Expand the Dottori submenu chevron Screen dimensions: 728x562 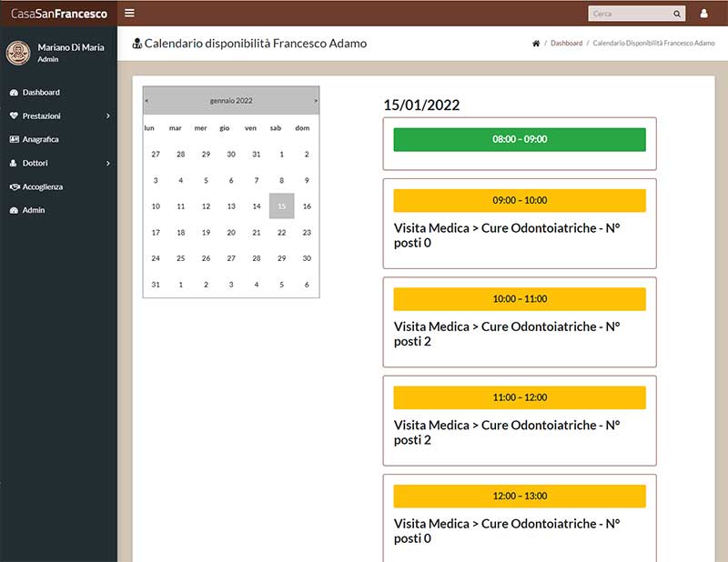tap(107, 163)
